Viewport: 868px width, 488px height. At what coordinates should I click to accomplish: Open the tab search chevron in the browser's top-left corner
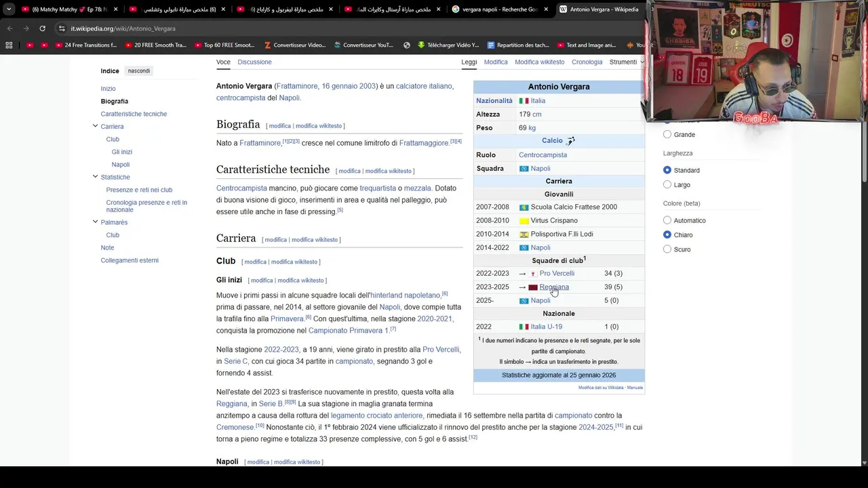tap(9, 9)
